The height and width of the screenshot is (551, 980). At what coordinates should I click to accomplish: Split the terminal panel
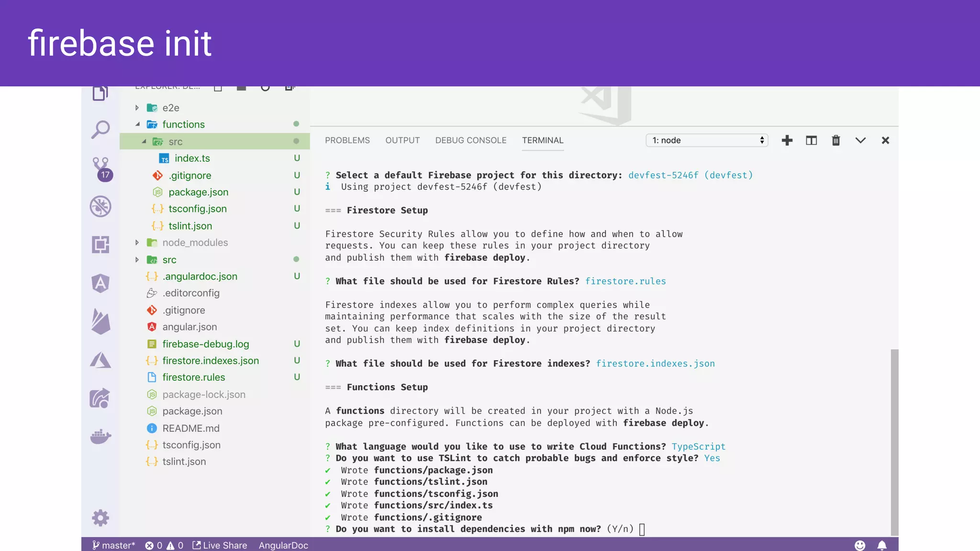tap(811, 140)
